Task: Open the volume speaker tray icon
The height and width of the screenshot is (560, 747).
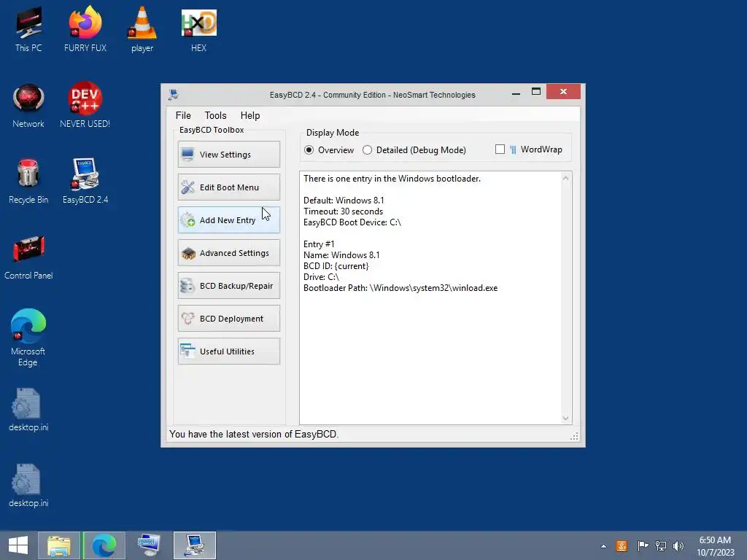Action: [678, 545]
